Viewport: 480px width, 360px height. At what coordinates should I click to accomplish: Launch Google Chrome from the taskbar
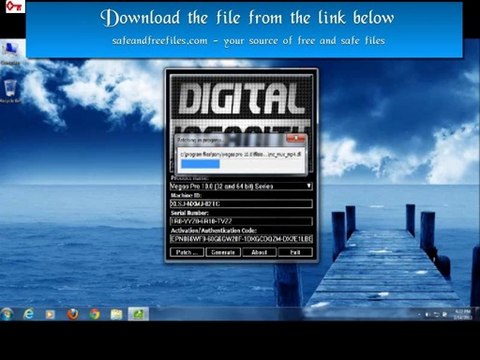95,314
